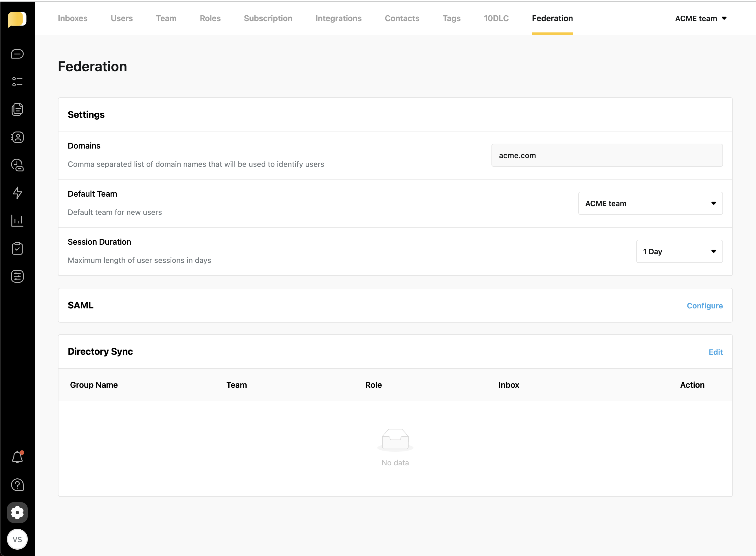The height and width of the screenshot is (556, 756).
Task: Expand the Default Team dropdown
Action: tap(650, 203)
